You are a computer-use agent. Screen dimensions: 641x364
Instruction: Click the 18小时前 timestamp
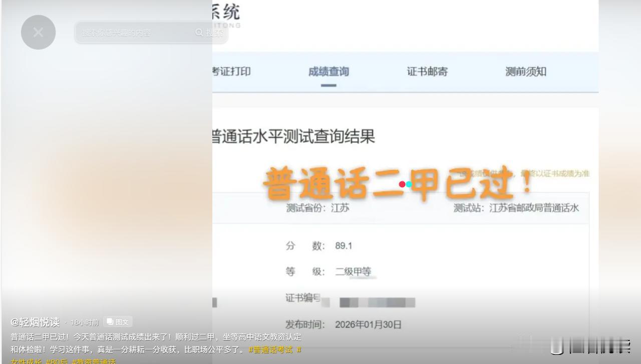pos(84,323)
